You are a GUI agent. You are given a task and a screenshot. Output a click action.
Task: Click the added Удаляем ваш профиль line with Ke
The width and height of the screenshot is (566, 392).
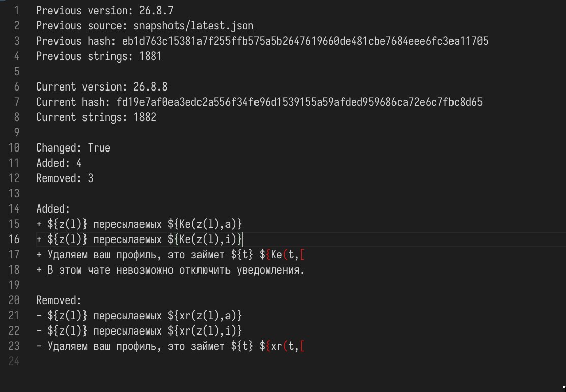click(171, 255)
